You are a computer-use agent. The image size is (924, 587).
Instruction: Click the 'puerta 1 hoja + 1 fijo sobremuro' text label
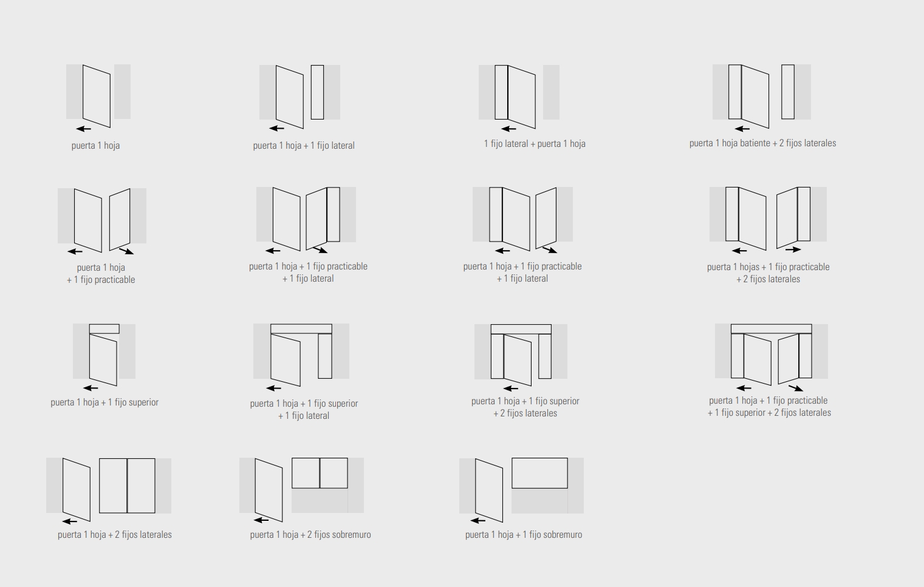tap(524, 535)
